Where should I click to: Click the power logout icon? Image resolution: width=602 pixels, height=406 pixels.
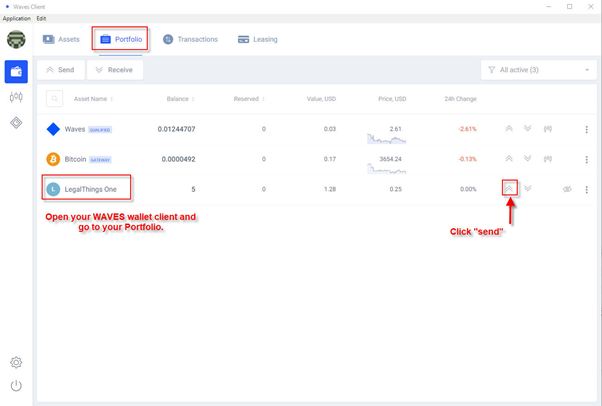[16, 386]
